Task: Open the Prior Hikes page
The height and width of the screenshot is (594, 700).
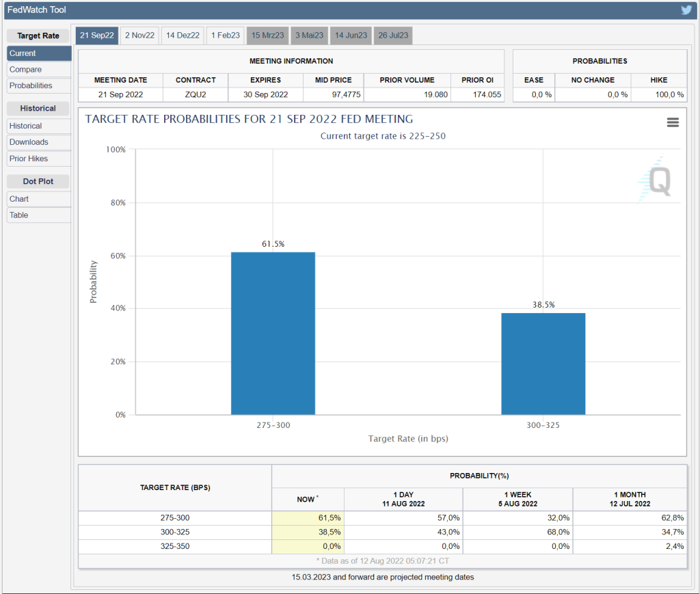Action: click(x=39, y=159)
